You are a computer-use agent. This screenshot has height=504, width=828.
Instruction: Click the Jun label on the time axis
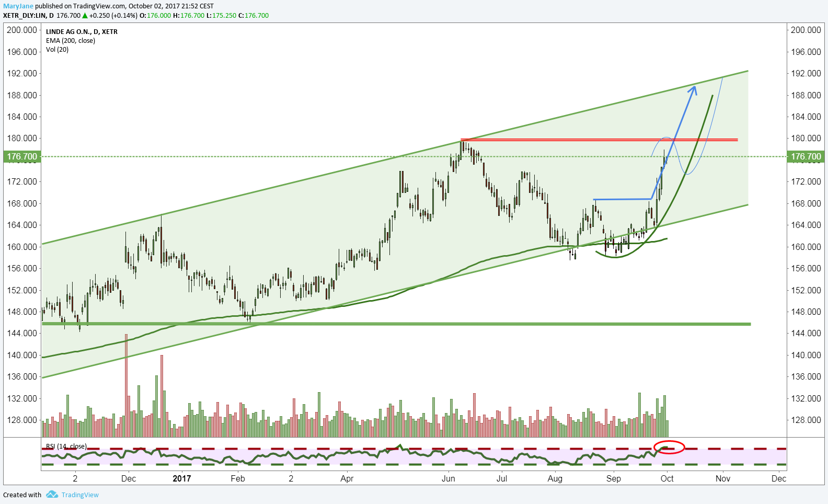click(x=448, y=478)
